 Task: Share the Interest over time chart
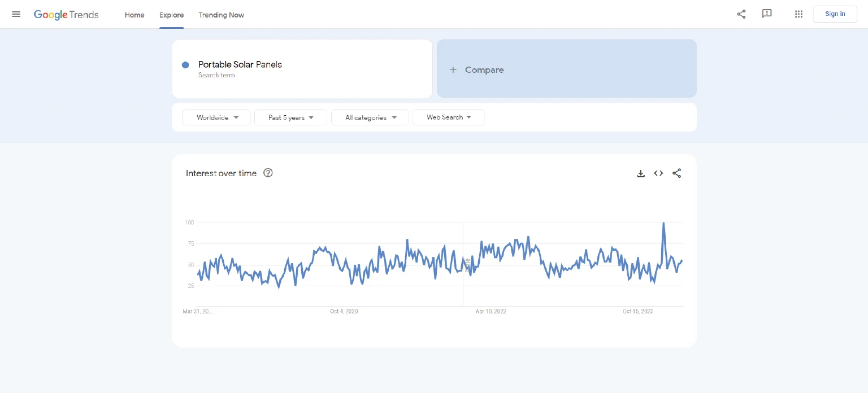pyautogui.click(x=676, y=173)
